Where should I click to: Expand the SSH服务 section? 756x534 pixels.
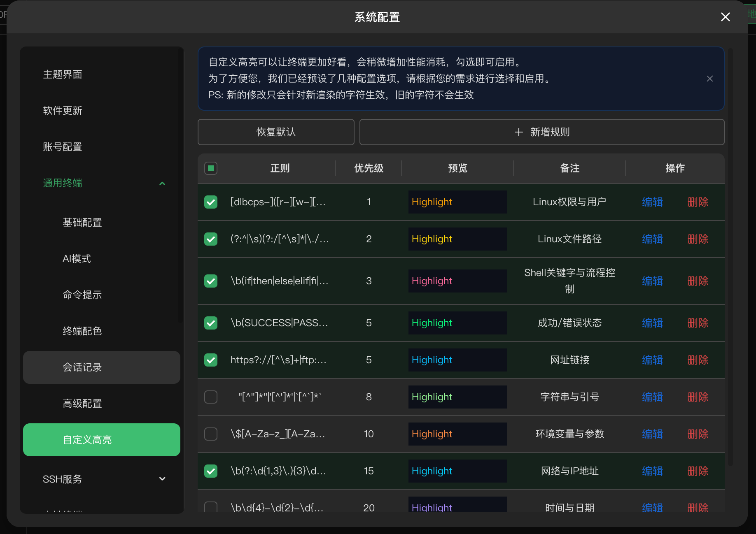point(162,478)
